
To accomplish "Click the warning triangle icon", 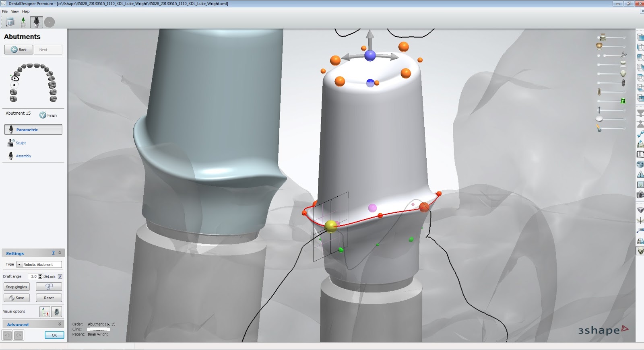I will 640,175.
